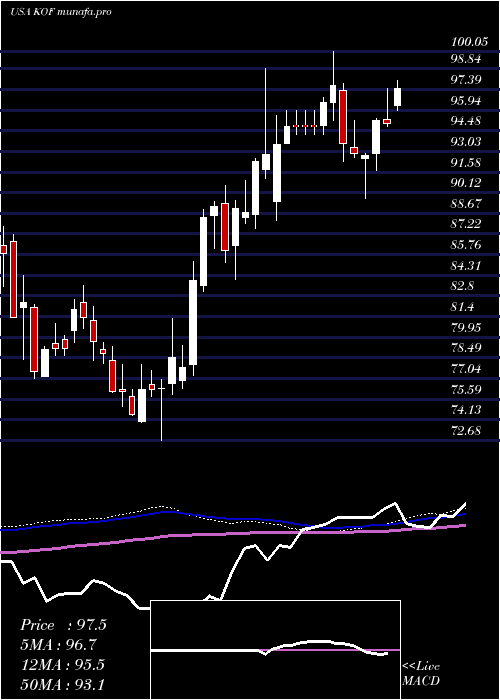Click the 'USA KOF munafa.pro' chart title
This screenshot has width=500, height=700.
coord(60,12)
